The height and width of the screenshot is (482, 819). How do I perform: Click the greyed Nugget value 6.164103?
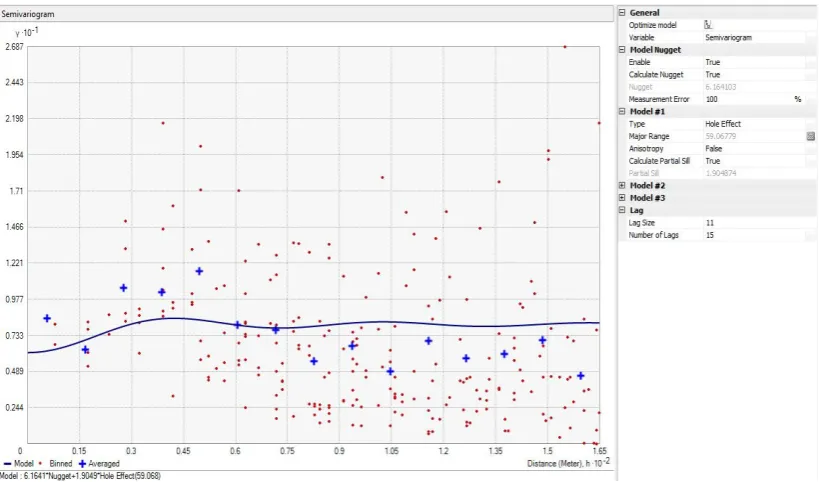pos(720,87)
